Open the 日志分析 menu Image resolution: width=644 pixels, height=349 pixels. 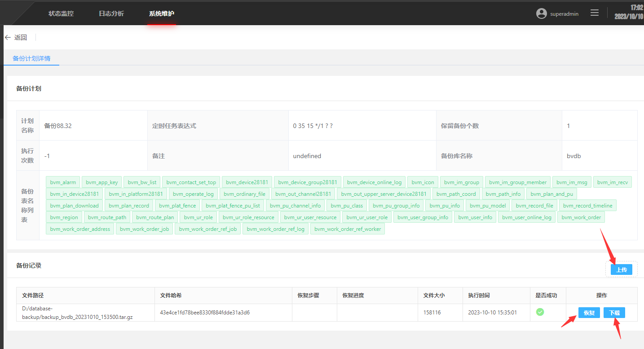(111, 13)
